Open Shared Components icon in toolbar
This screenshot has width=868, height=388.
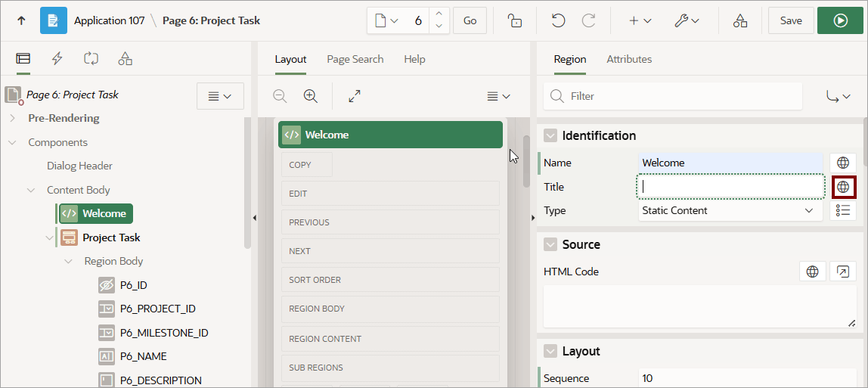coord(740,20)
